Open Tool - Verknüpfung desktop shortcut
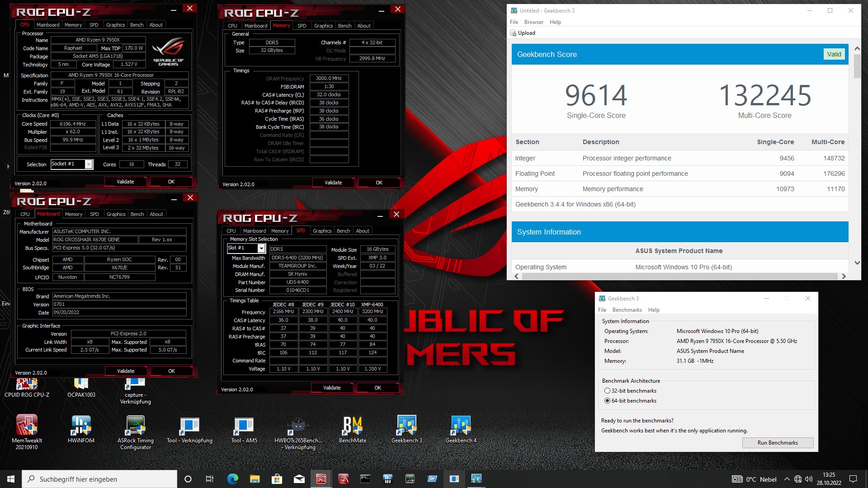Viewport: 868px width, 488px height. pyautogui.click(x=189, y=429)
